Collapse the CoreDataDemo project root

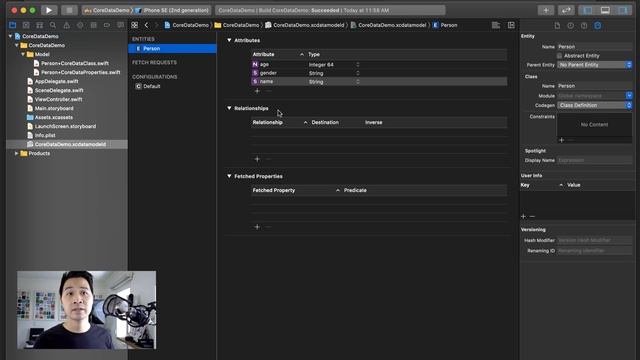point(11,36)
